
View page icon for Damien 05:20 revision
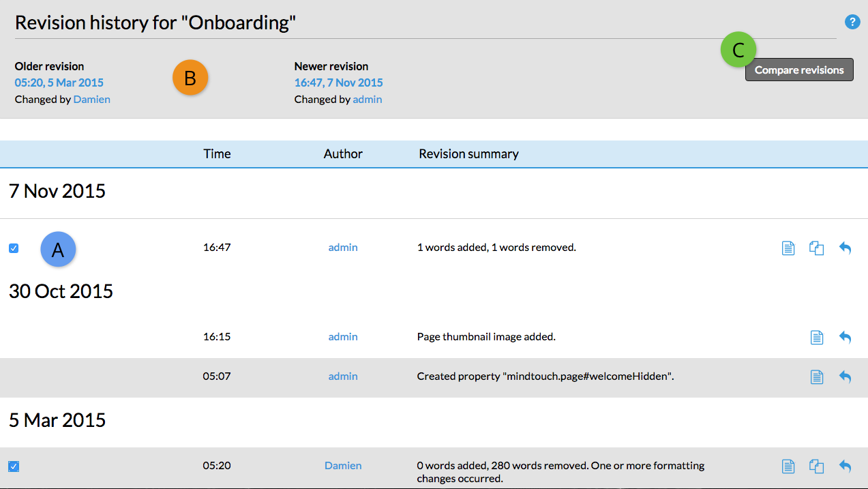tap(788, 466)
